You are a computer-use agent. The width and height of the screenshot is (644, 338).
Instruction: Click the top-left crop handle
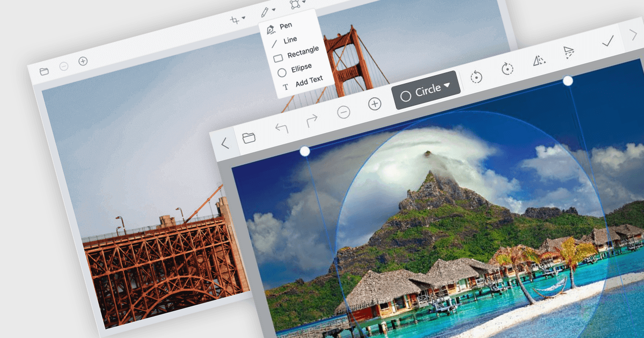[x=305, y=151]
